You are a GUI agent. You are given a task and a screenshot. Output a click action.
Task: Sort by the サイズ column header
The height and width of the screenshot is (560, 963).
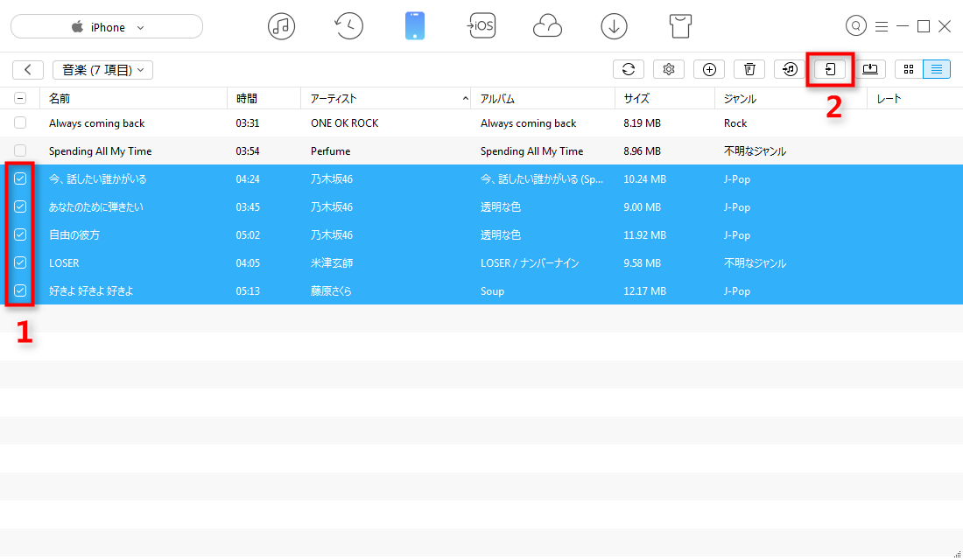664,98
